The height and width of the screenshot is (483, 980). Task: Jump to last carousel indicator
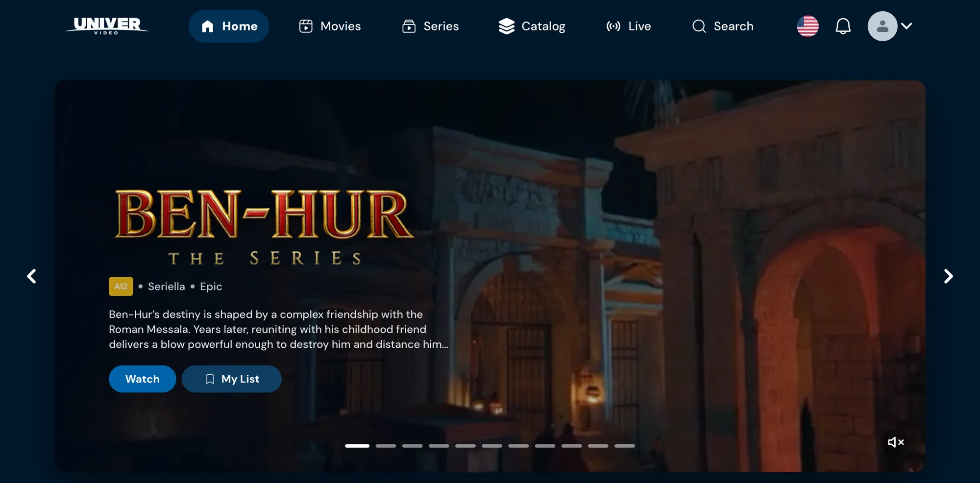pyautogui.click(x=625, y=446)
